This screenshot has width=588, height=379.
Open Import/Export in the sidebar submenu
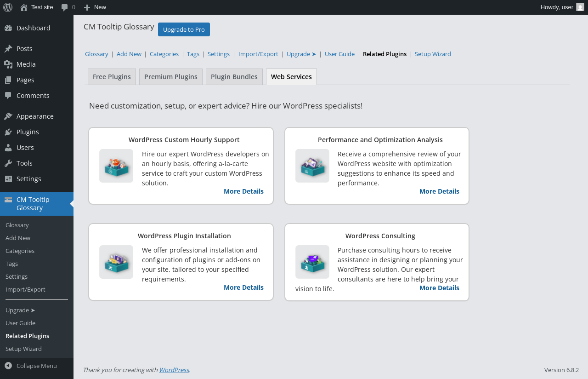tap(25, 289)
